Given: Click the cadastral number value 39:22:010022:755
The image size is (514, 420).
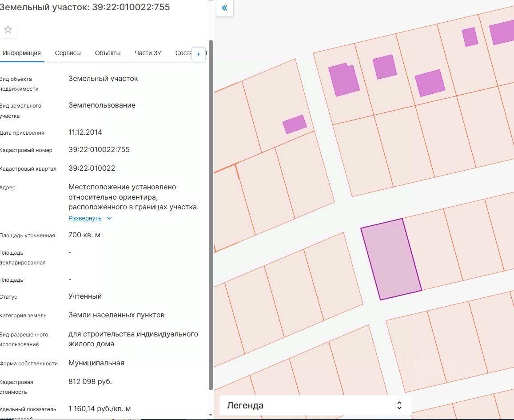Looking at the screenshot, I should (99, 150).
